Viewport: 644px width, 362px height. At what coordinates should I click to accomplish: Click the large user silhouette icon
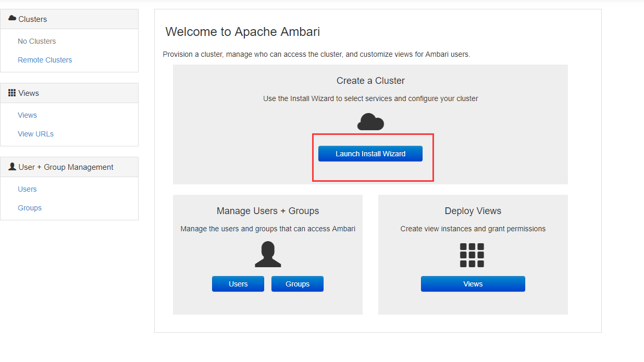click(268, 254)
